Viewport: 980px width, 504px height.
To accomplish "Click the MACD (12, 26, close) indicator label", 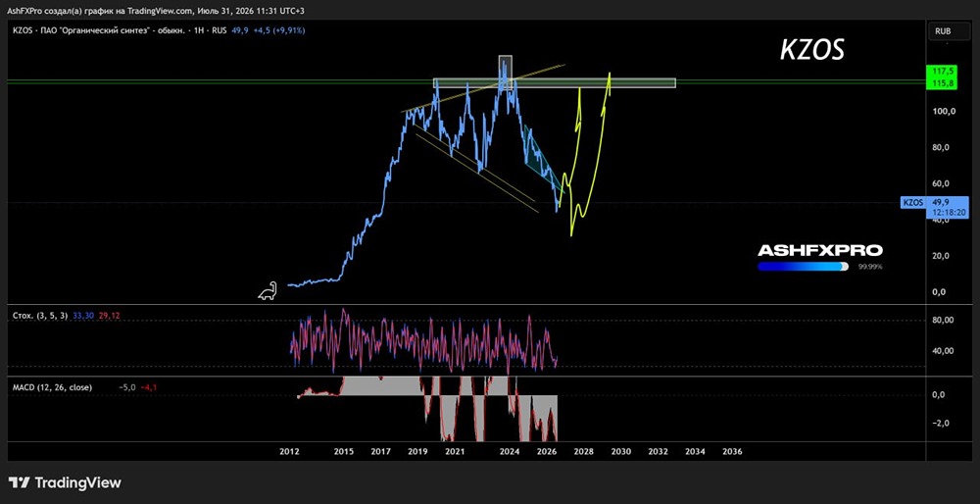I will click(x=53, y=387).
